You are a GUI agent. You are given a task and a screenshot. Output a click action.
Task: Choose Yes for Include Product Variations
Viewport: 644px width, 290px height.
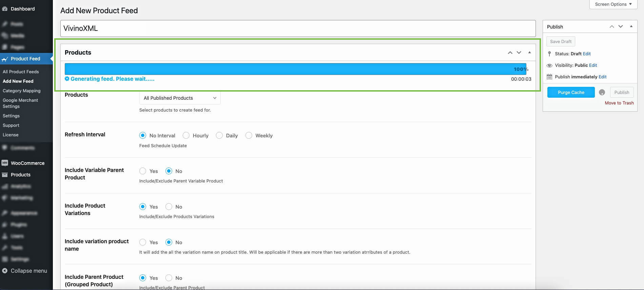click(143, 207)
